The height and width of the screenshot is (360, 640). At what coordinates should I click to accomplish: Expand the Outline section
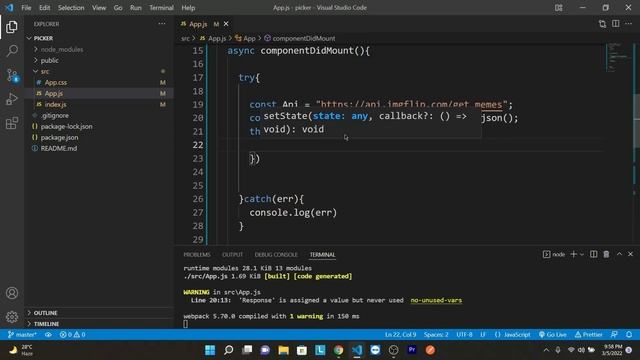coord(99,313)
